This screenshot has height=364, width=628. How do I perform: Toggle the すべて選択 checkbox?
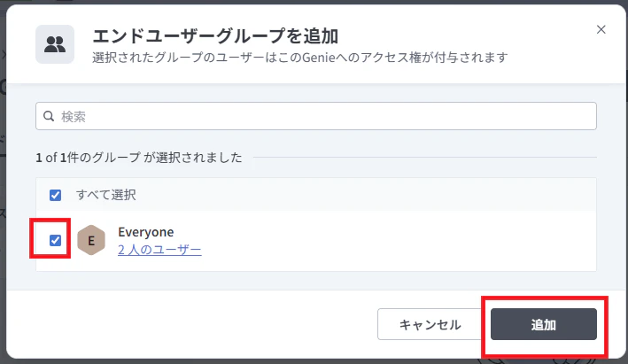click(55, 196)
